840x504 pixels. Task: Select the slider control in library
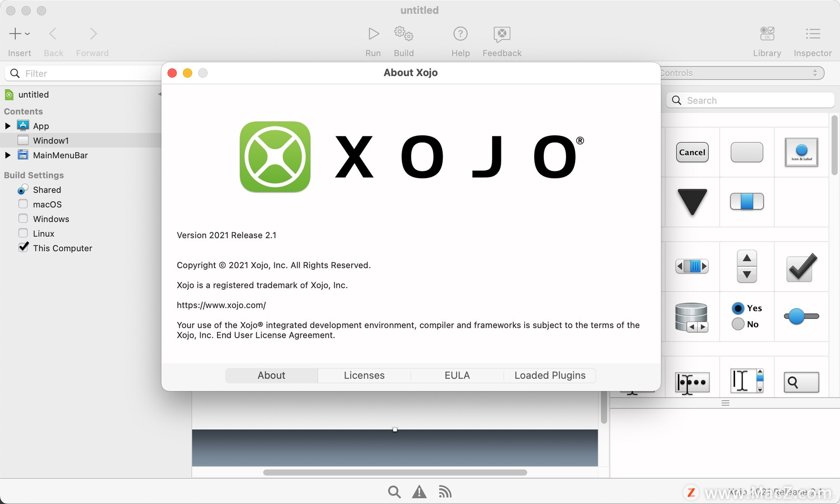point(801,316)
